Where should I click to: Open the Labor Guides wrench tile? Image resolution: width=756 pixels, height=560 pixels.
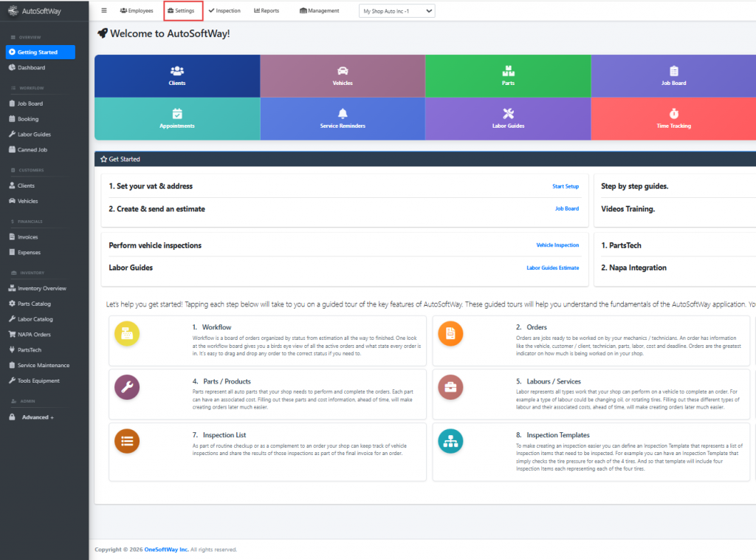click(x=508, y=118)
